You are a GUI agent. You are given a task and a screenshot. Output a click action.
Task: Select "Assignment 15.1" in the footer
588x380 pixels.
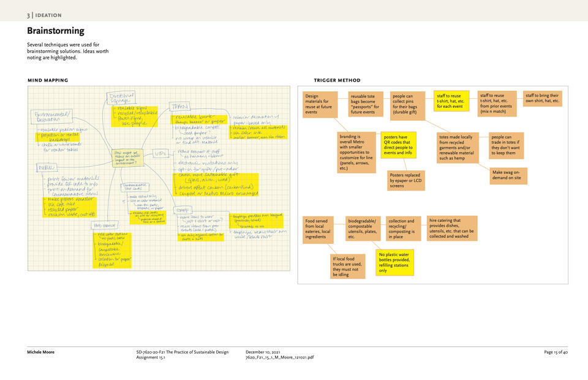click(x=151, y=357)
